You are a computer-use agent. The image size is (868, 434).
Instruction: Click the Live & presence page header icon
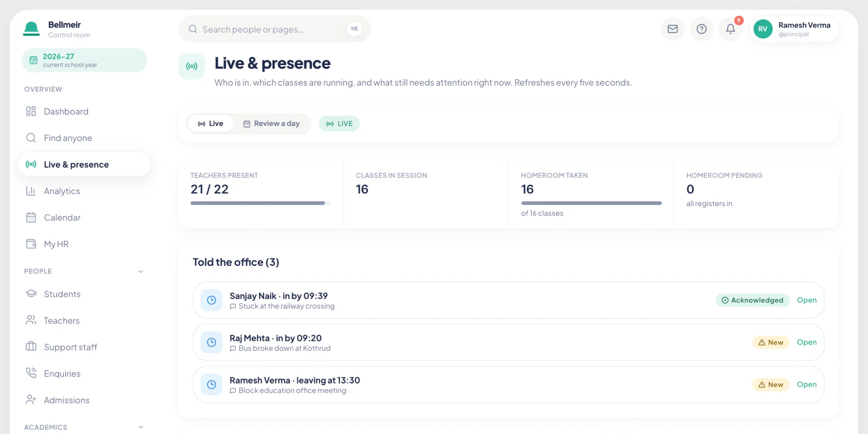point(192,66)
